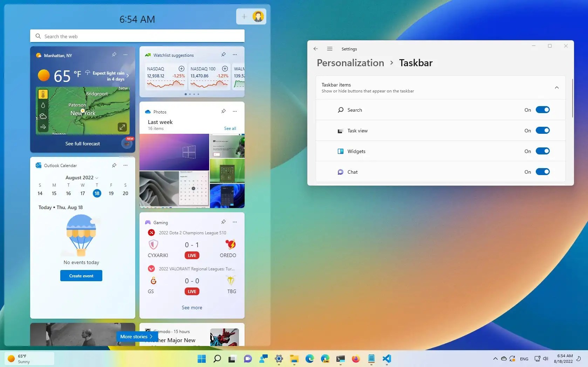This screenshot has width=588, height=367.
Task: Pin the Outlook Calendar widget
Action: (114, 165)
